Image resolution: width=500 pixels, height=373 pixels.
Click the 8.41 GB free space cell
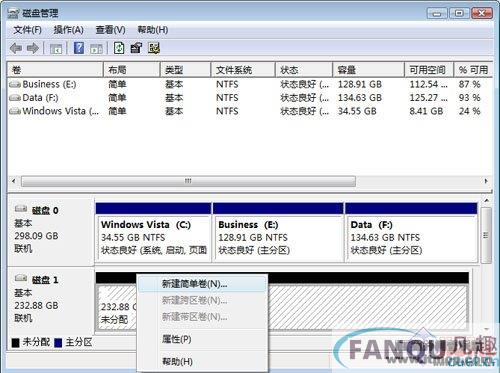(426, 111)
